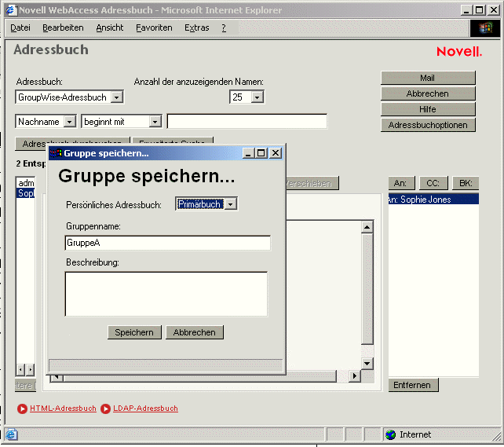Image resolution: width=504 pixels, height=447 pixels.
Task: Select the highlighted 'Sop' entry in results list
Action: (26, 193)
